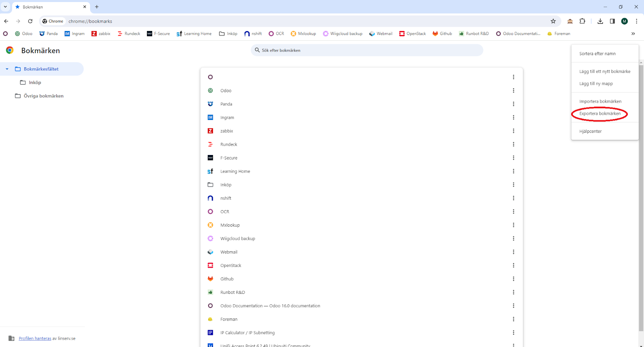This screenshot has height=347, width=644.
Task: Open the OCR bookmark in the bookmarks bar
Action: (277, 34)
